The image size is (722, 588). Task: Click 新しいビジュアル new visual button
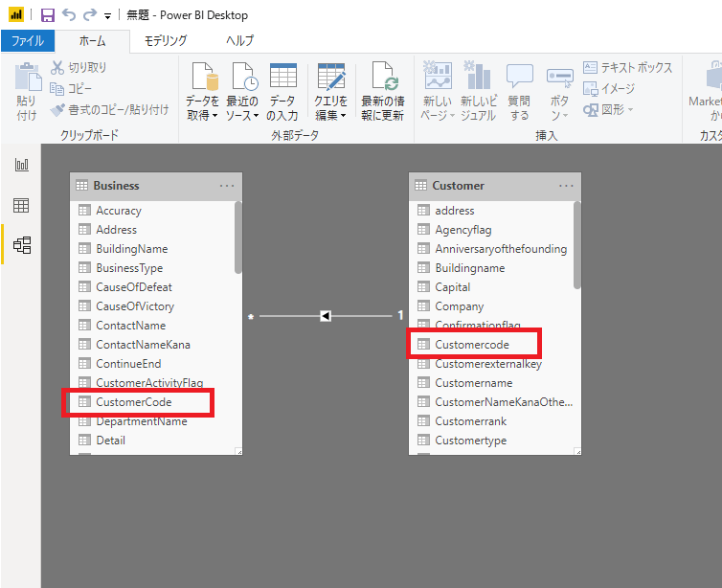[x=479, y=92]
